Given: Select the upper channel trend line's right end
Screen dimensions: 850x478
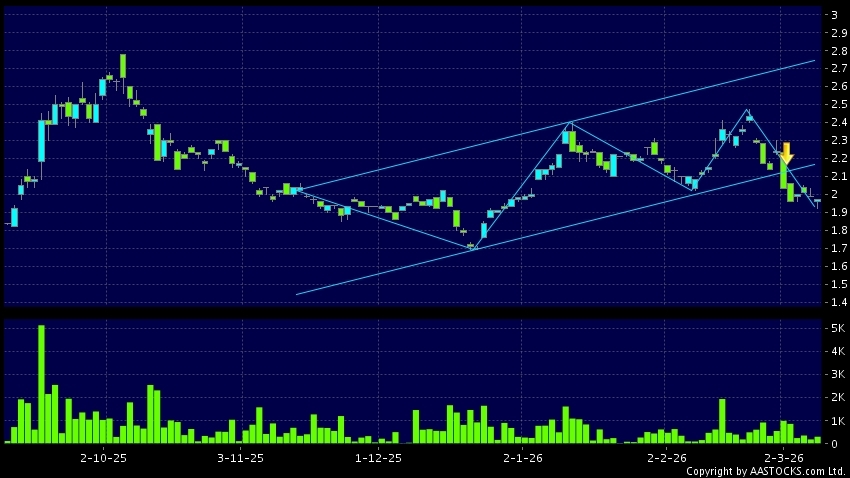Looking at the screenshot, I should [814, 61].
